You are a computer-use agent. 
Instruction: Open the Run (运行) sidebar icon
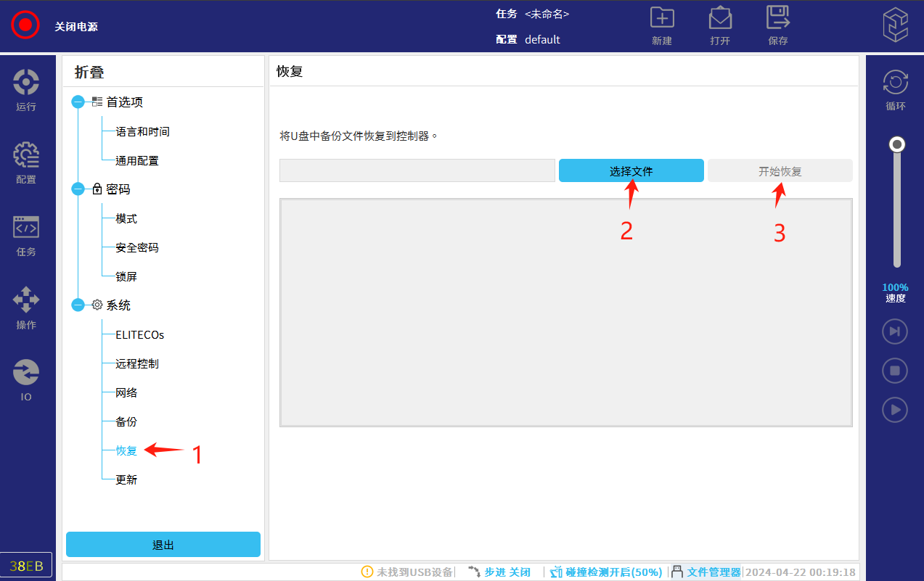pos(26,83)
